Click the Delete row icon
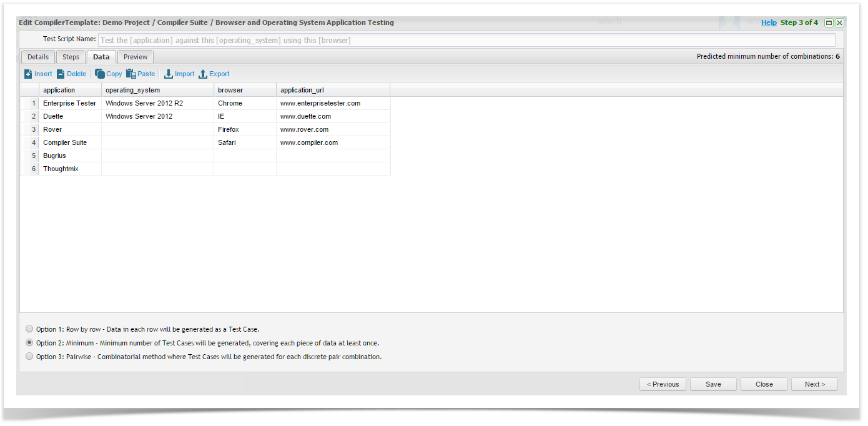This screenshot has height=426, width=868. point(61,74)
